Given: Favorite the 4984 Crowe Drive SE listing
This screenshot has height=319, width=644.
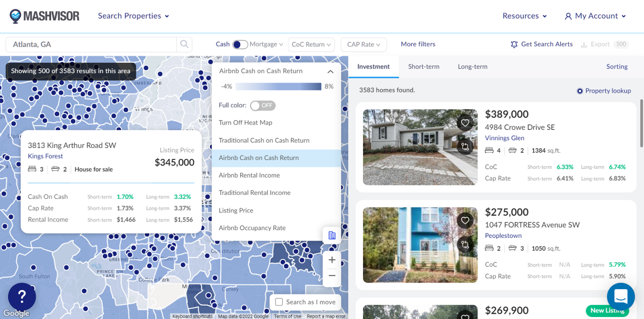Looking at the screenshot, I should [465, 122].
